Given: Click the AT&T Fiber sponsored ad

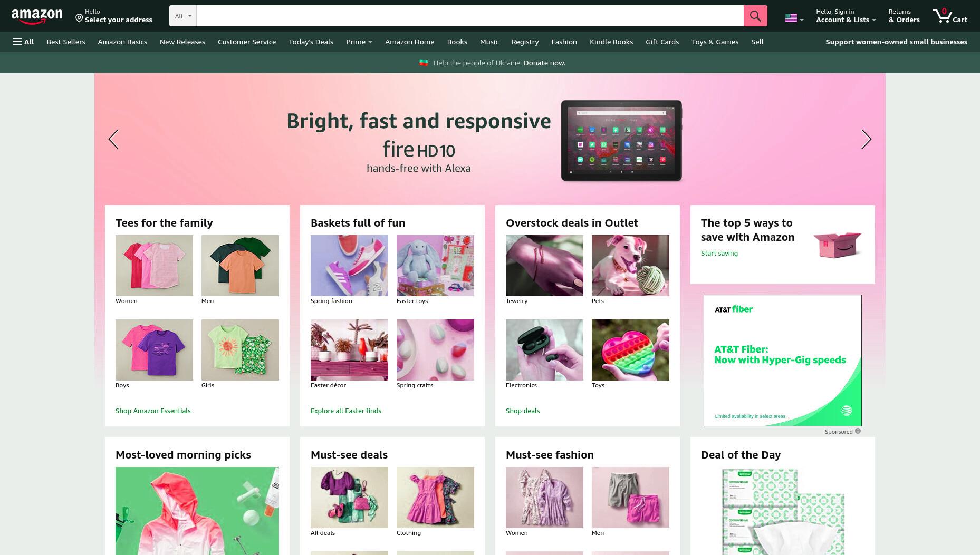Looking at the screenshot, I should (x=783, y=361).
